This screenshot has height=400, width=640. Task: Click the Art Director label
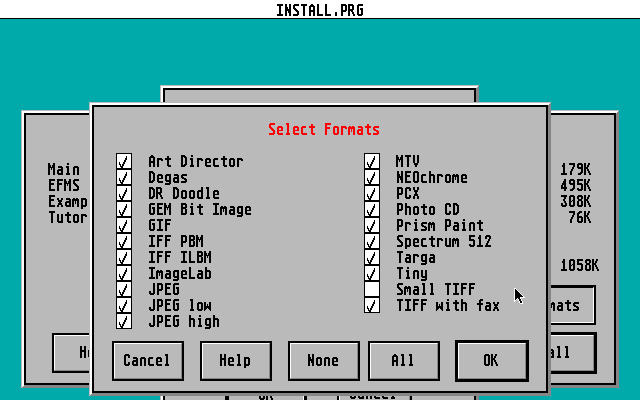(x=196, y=161)
